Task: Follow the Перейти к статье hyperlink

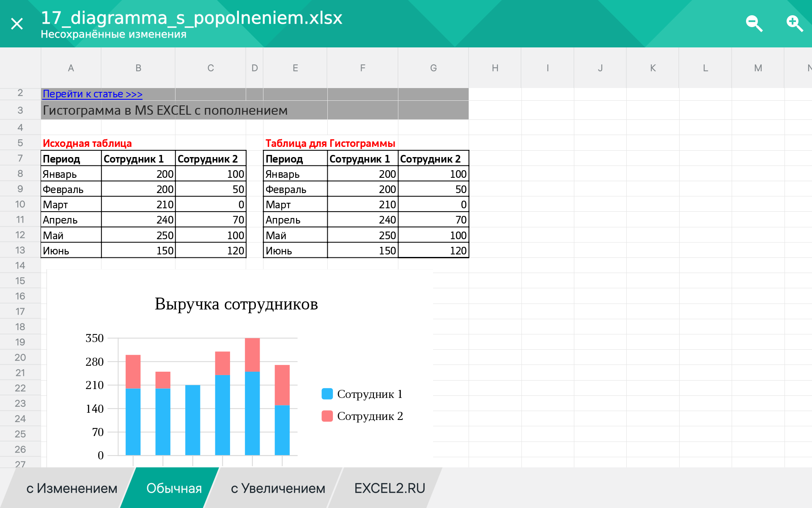Action: point(92,94)
